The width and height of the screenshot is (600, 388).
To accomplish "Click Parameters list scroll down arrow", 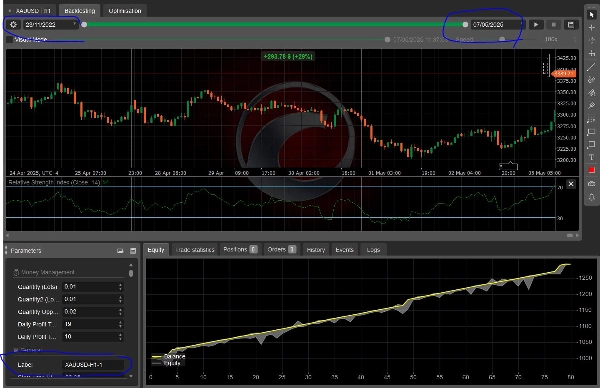I will coord(131,376).
